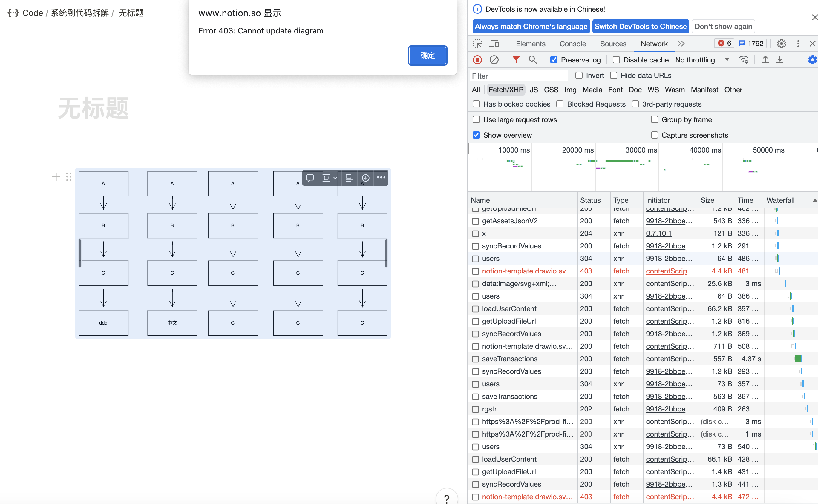Open the inspect element tool in DevTools
Image resolution: width=818 pixels, height=504 pixels.
pos(477,43)
